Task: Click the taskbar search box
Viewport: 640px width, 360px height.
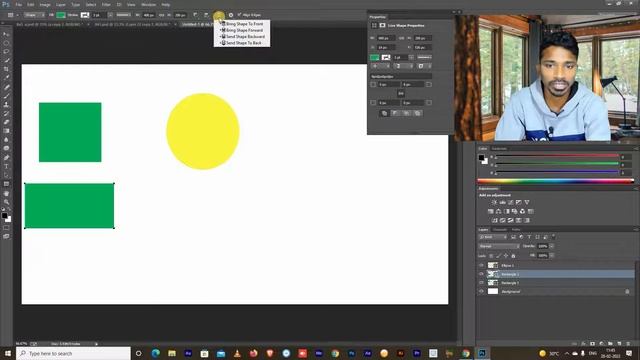Action: point(73,353)
